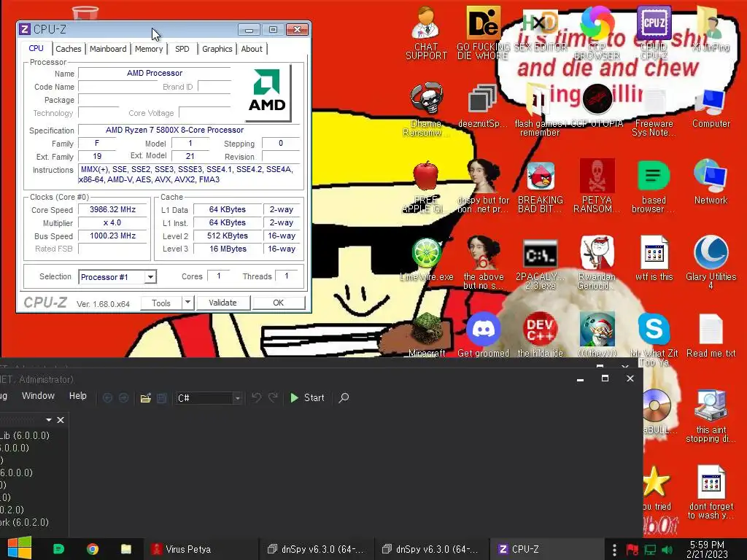Switch to the Graphics tab
This screenshot has height=560, width=747.
point(217,49)
